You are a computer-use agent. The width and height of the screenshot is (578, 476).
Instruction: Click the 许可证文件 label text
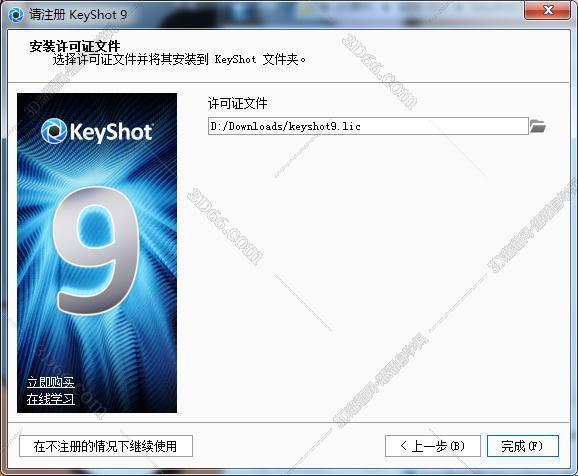click(x=237, y=103)
